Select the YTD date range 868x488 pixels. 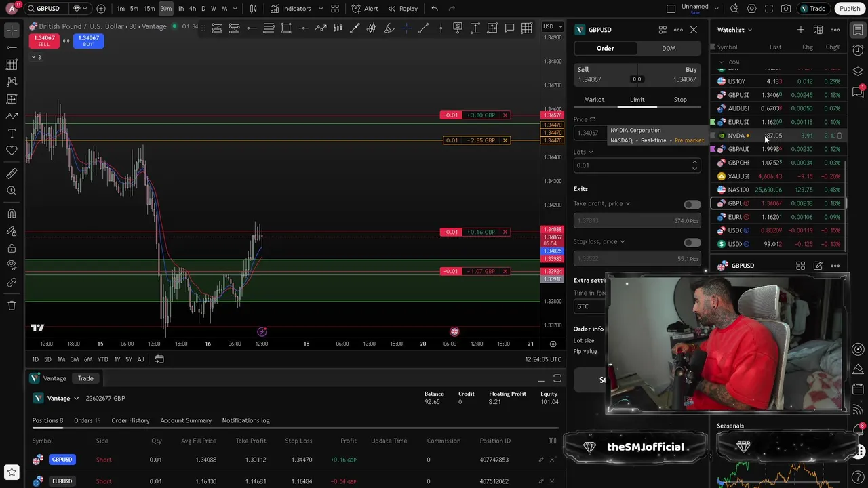click(102, 359)
